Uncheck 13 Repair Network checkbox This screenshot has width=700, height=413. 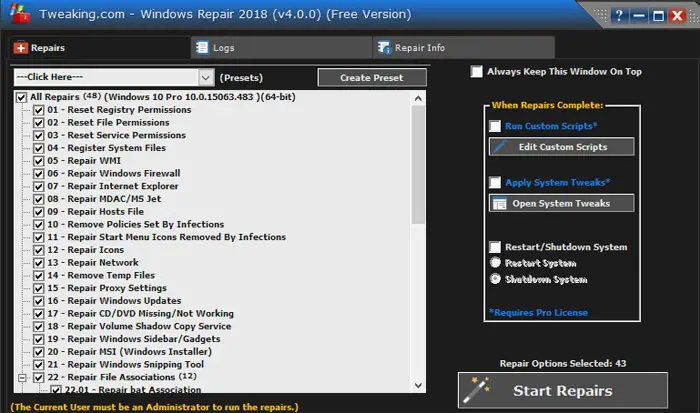tap(39, 263)
